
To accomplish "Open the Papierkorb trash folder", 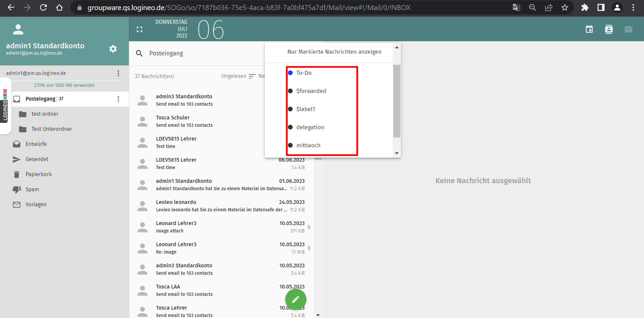I will 39,174.
